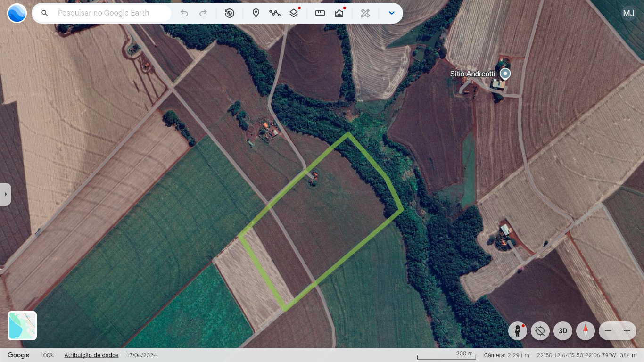This screenshot has width=644, height=362.
Task: Click the overview map thumbnail
Action: tap(22, 326)
